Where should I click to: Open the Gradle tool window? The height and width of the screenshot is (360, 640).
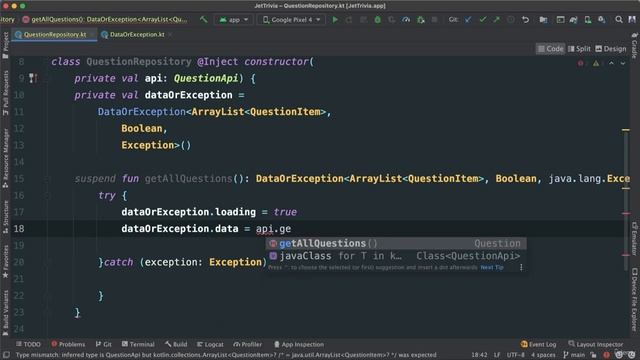coord(635,46)
